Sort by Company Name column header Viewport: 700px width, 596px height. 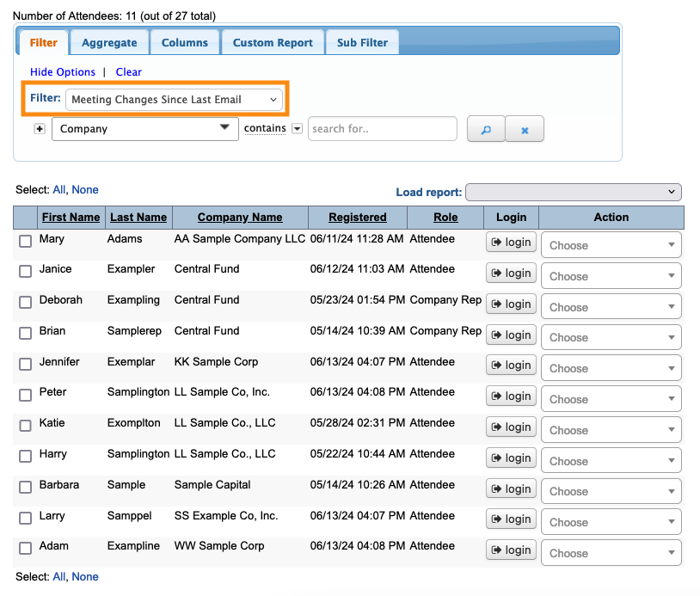coord(240,218)
